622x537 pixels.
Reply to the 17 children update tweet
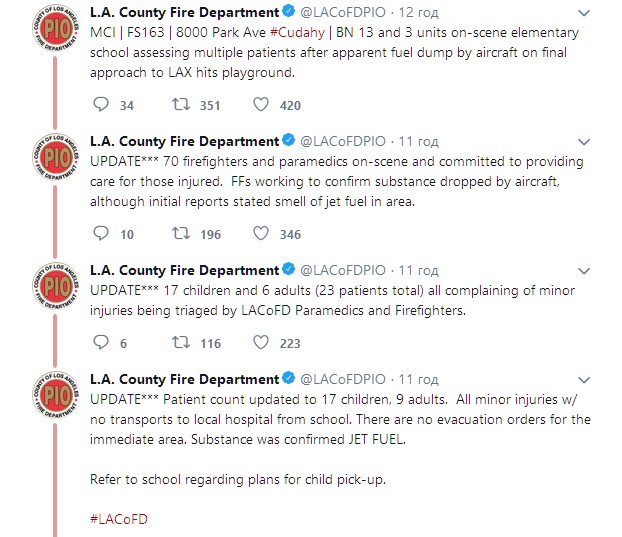[x=100, y=343]
